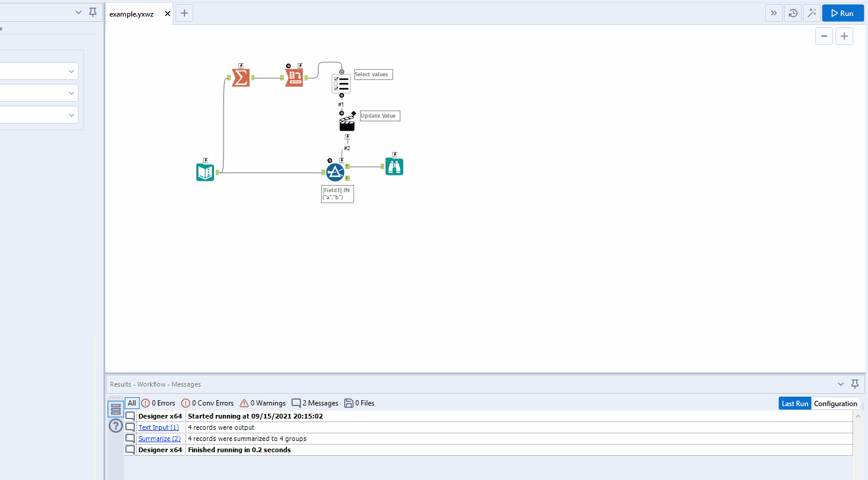This screenshot has height=480, width=868.
Task: Switch to the example.yxwz tab
Action: pyautogui.click(x=131, y=14)
